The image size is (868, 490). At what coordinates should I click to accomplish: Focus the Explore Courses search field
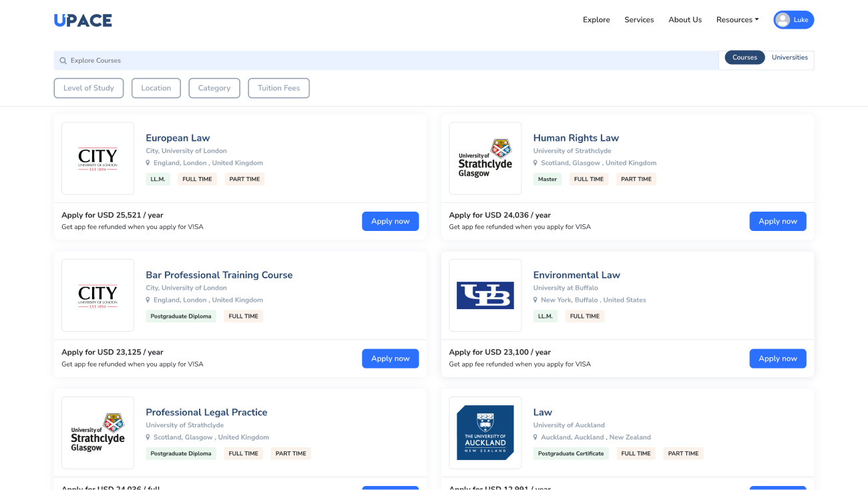387,61
